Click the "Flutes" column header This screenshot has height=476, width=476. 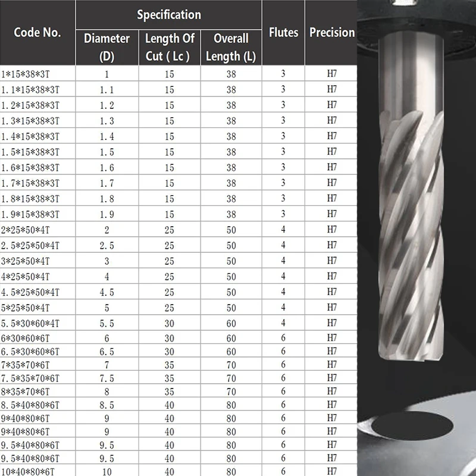283,33
